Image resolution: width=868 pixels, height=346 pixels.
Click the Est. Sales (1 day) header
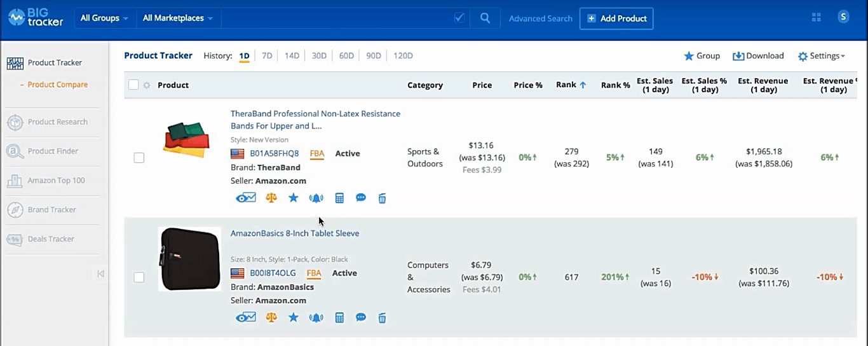(x=654, y=85)
